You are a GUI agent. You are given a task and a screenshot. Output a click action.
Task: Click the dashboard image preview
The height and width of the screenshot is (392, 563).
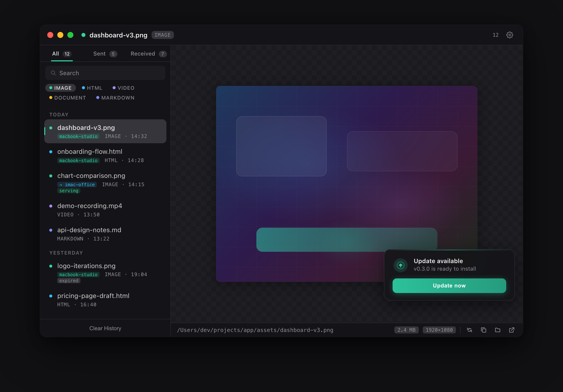point(347,184)
